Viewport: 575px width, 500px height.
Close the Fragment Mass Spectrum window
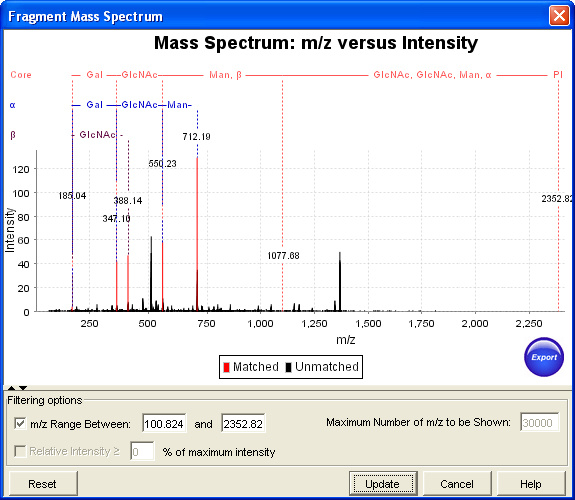[x=559, y=16]
